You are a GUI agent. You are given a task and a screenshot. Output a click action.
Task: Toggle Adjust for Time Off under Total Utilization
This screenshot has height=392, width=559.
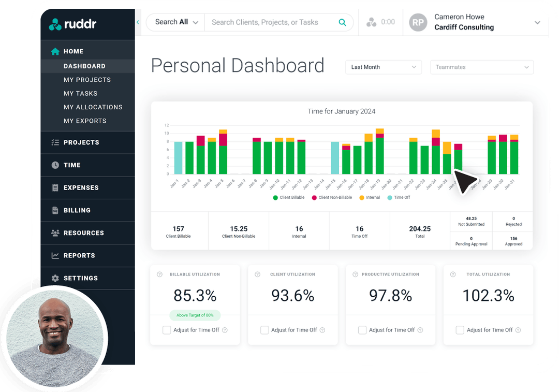pos(460,330)
